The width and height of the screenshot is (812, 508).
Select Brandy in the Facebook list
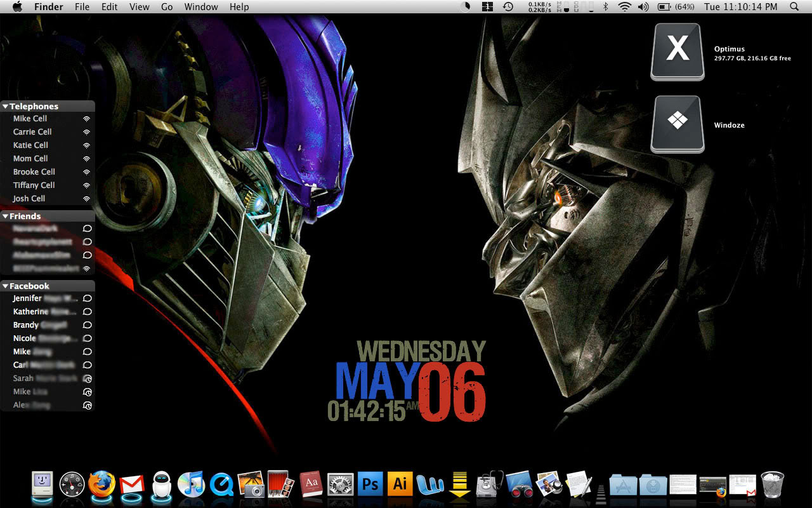coord(48,325)
